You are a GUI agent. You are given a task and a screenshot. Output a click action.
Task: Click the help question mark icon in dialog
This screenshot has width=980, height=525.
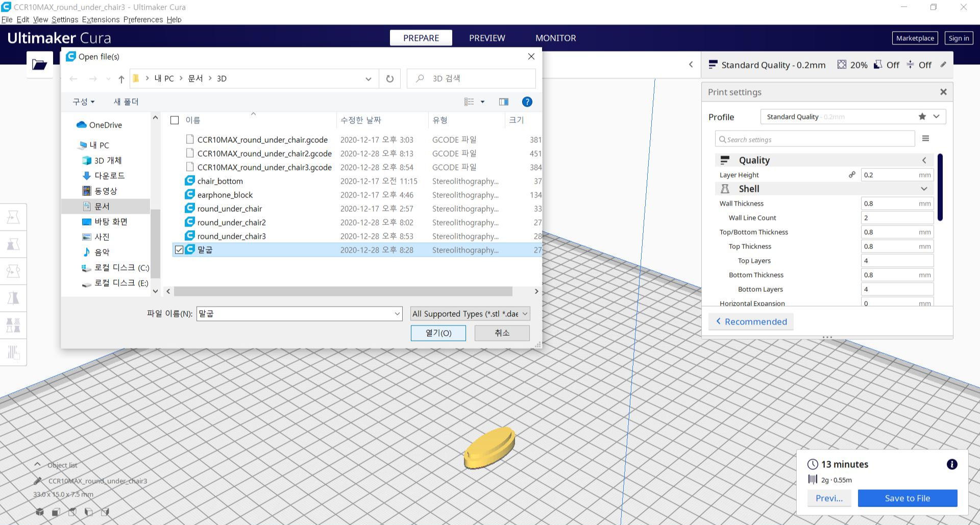point(527,102)
